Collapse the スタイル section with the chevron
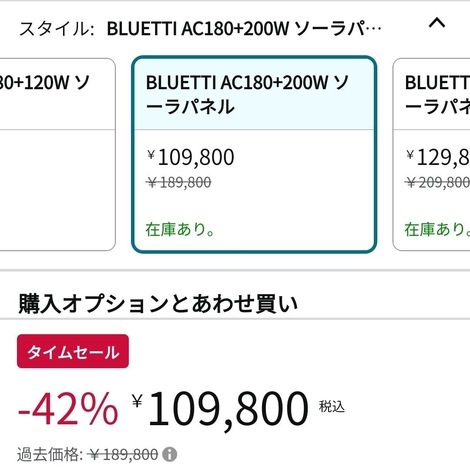Viewport: 470px width, 470px height. 437,23
